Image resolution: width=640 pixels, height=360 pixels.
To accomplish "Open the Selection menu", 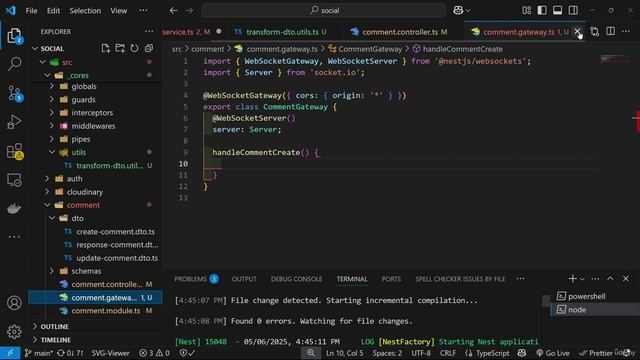I will 85,11.
